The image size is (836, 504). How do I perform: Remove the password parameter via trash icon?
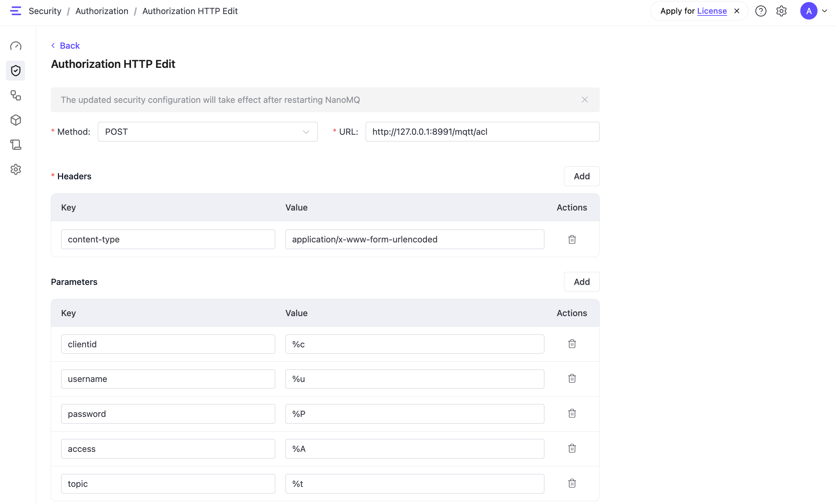(x=572, y=413)
